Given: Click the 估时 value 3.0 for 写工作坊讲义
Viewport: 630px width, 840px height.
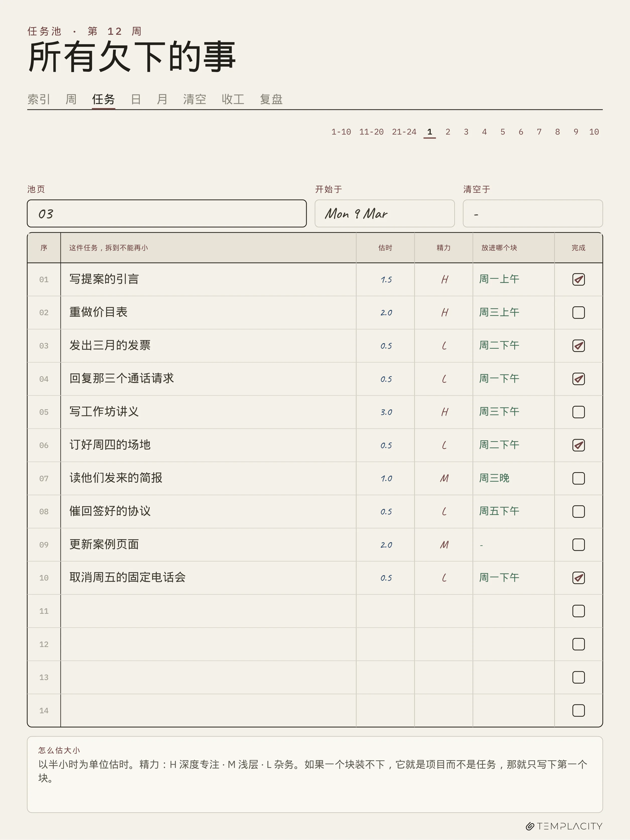Looking at the screenshot, I should pyautogui.click(x=386, y=412).
